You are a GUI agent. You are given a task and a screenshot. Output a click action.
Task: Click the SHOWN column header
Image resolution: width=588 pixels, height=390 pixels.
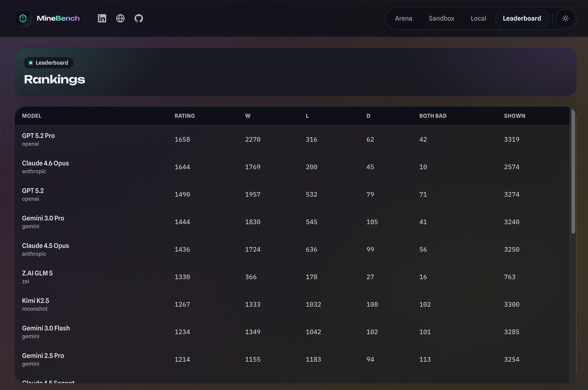(515, 116)
